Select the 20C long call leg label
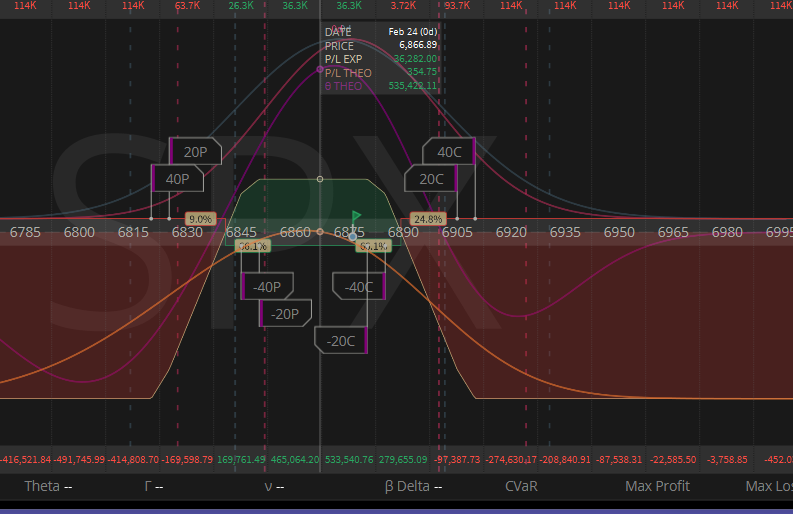This screenshot has width=793, height=514. coord(431,179)
